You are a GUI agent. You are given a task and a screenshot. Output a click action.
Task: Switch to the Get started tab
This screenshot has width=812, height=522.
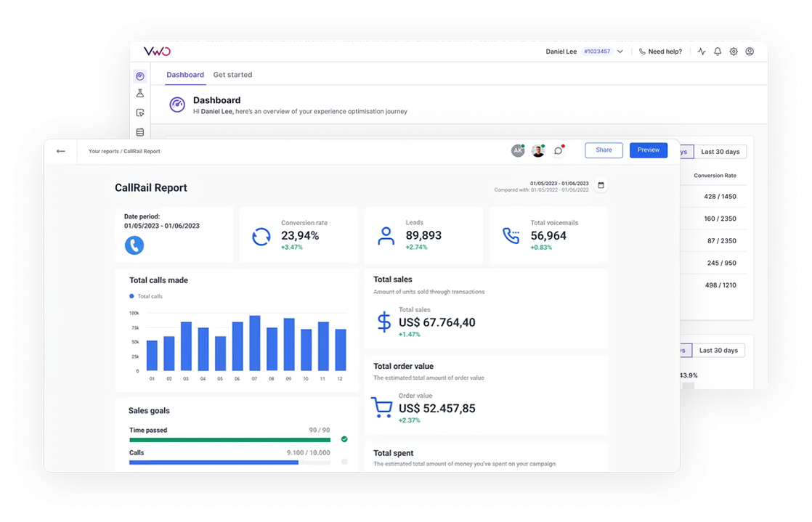(232, 75)
